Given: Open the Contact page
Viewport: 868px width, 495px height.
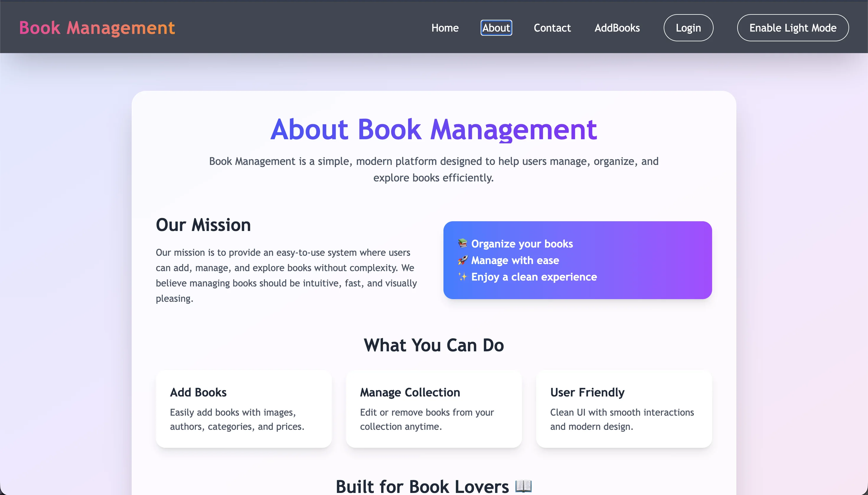Looking at the screenshot, I should click(x=552, y=27).
